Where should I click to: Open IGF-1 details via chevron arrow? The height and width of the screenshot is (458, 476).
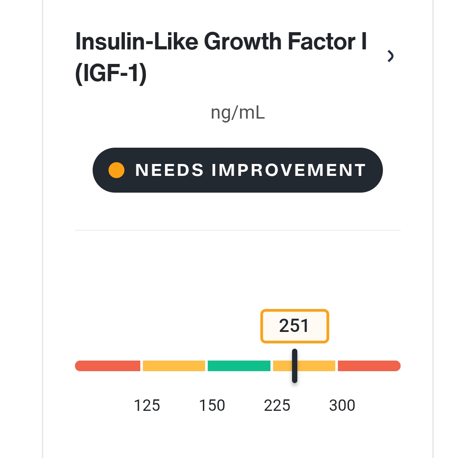tap(390, 56)
